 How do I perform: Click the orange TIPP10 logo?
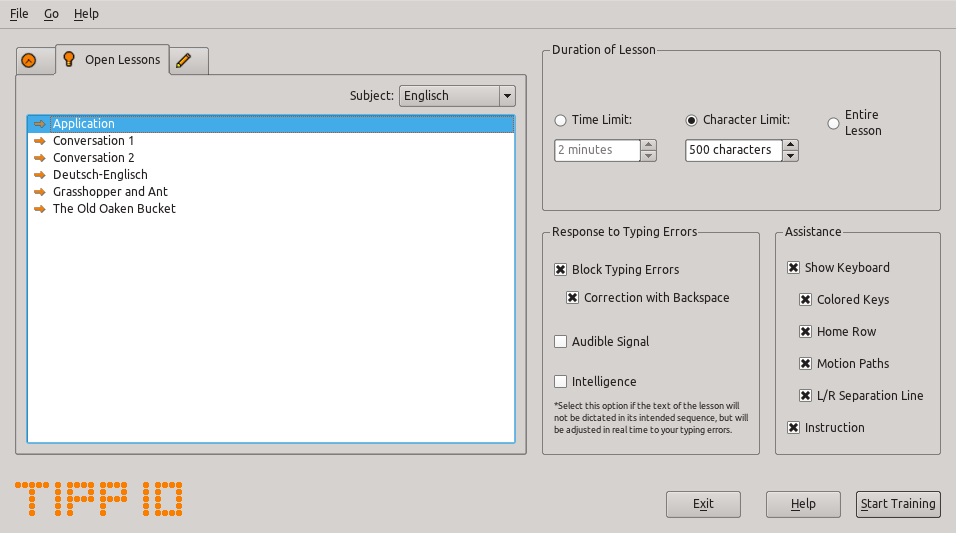[x=100, y=498]
